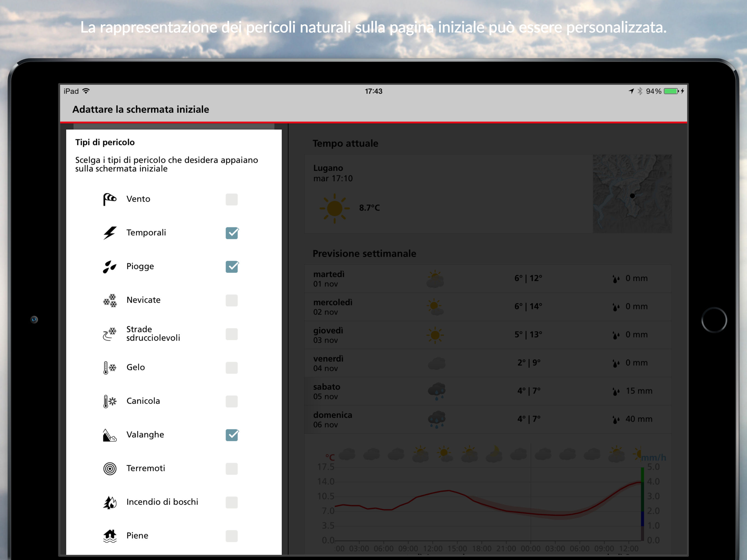Click the weather icon for mercoledì

coord(435,307)
